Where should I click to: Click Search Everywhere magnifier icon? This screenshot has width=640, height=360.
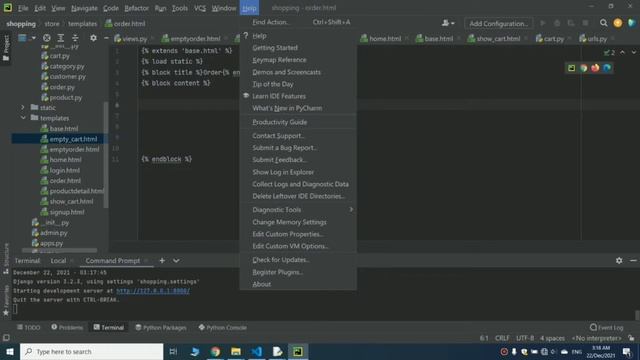pos(603,23)
